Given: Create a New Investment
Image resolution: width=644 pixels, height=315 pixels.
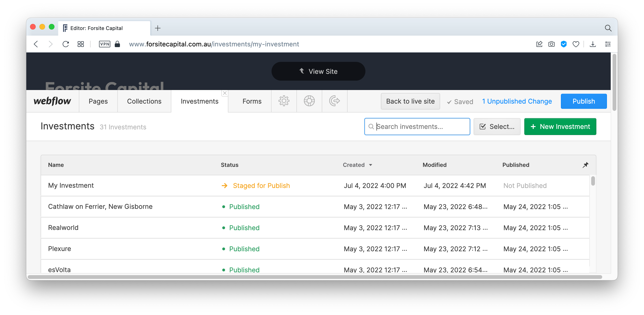Looking at the screenshot, I should (560, 127).
